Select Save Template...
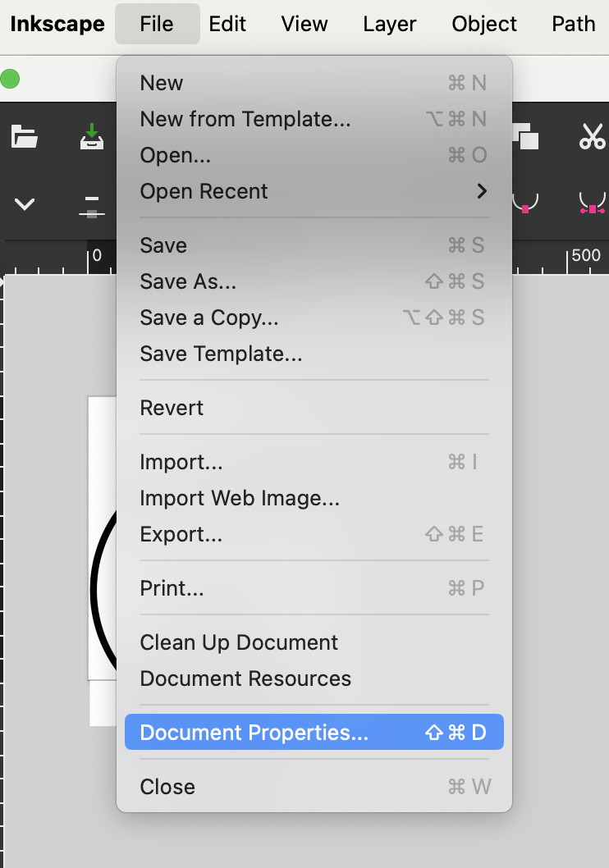Viewport: 609px width, 868px height. [x=314, y=354]
